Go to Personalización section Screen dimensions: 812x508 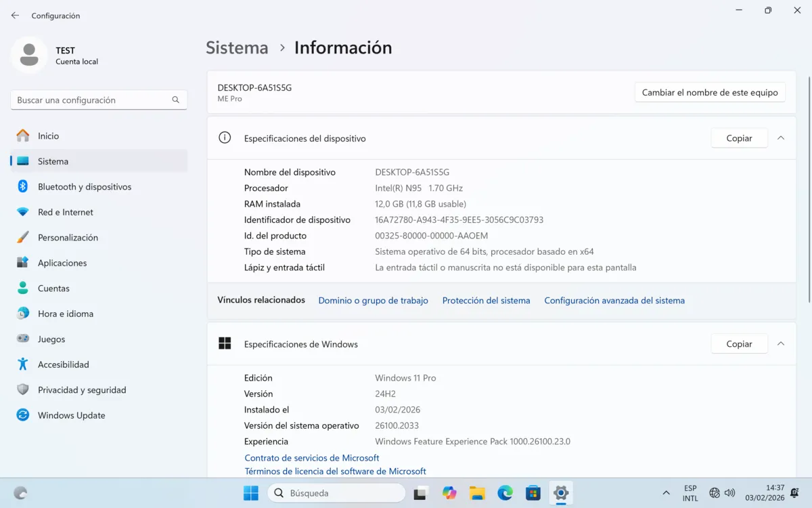click(68, 238)
